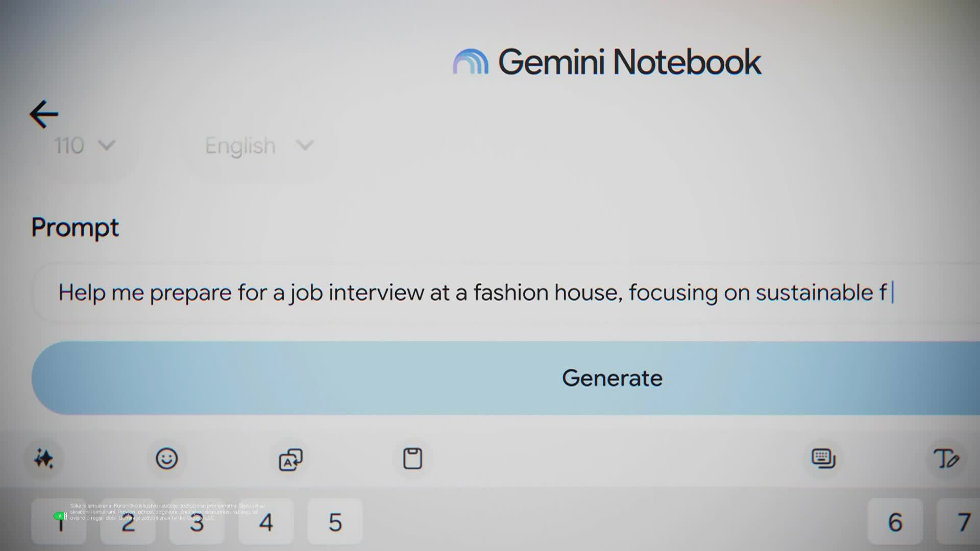This screenshot has width=980, height=551.
Task: Click the Generate button
Action: (x=506, y=378)
